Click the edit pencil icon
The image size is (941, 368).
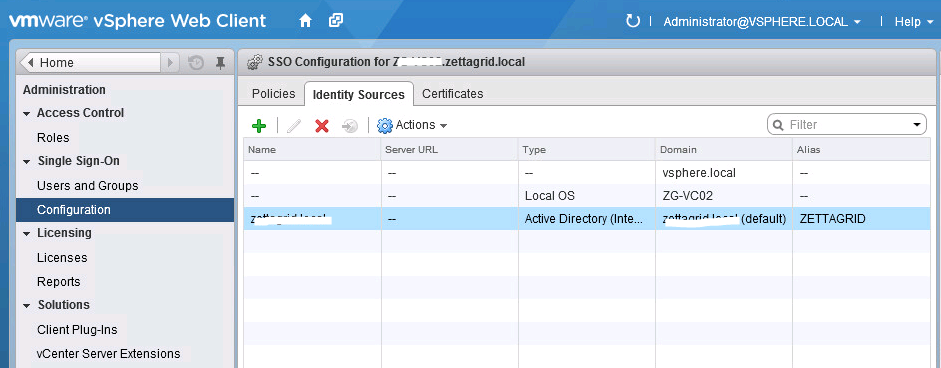[x=293, y=125]
